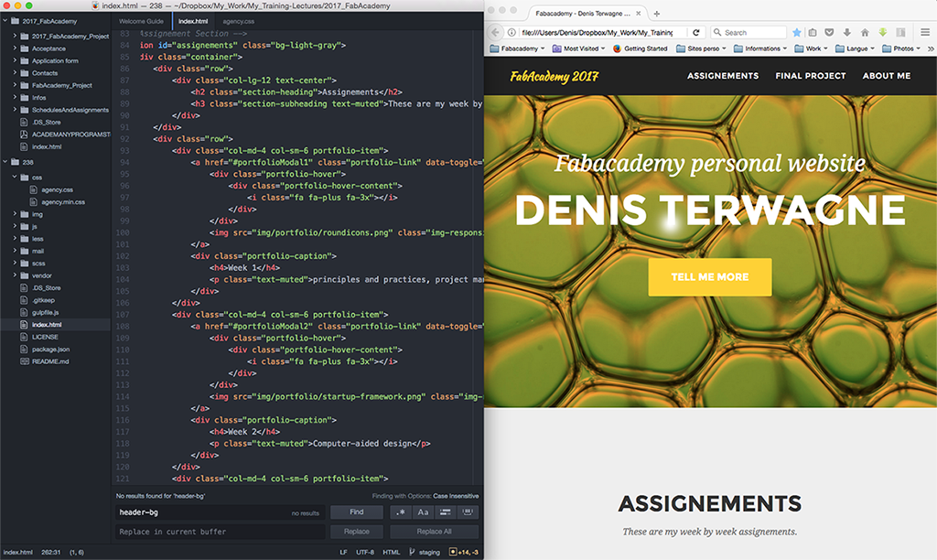Open the Fabacademy bookmarks folder dropdown

click(518, 48)
